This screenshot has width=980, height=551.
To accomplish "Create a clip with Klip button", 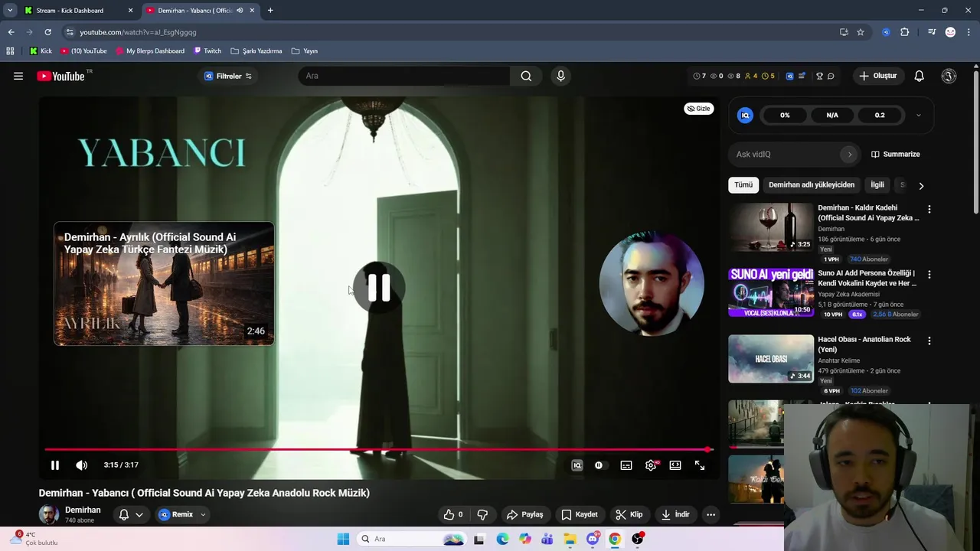I will 629,514.
